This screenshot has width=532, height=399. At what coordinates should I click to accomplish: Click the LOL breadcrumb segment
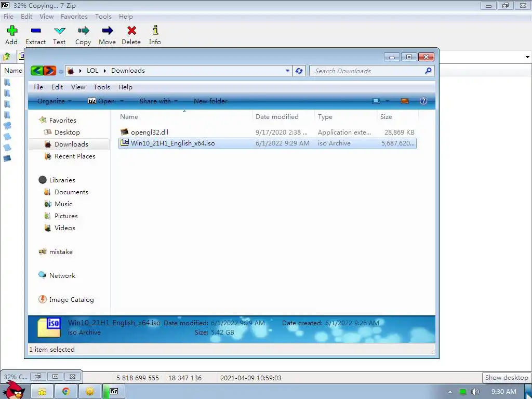(x=92, y=71)
